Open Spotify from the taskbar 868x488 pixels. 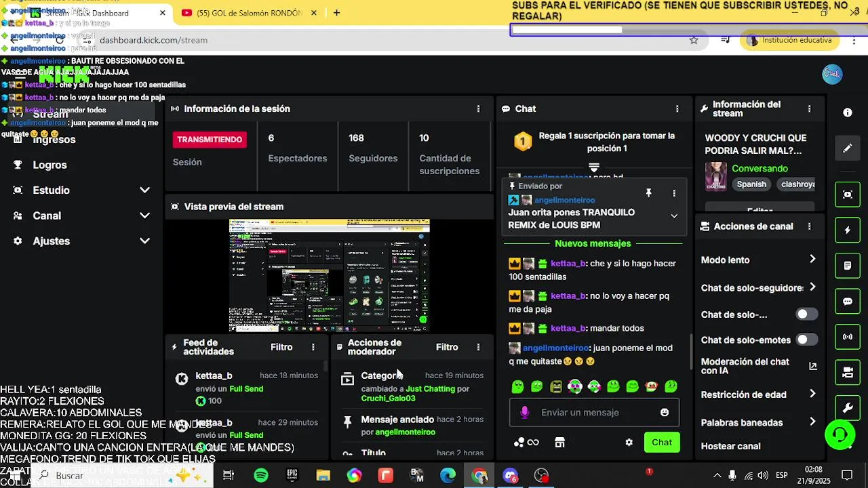(x=261, y=476)
